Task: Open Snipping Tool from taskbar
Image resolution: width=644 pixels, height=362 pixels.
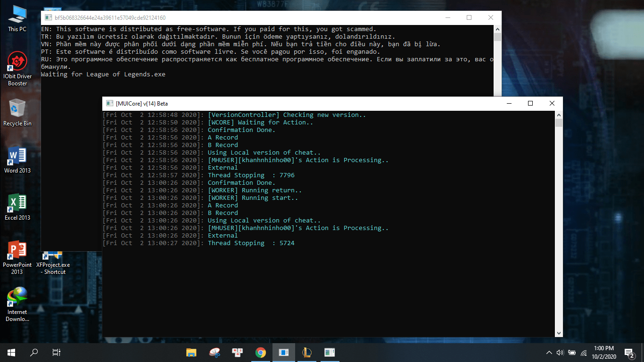Action: pos(215,352)
